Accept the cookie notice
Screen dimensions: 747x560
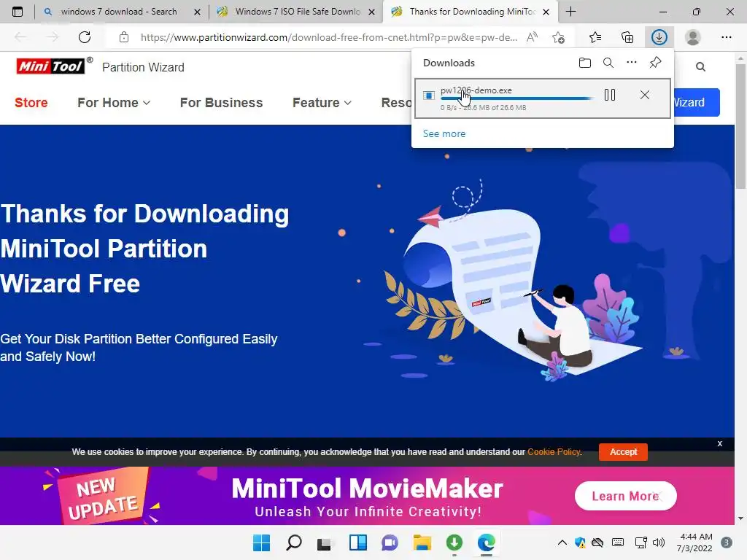tap(623, 451)
